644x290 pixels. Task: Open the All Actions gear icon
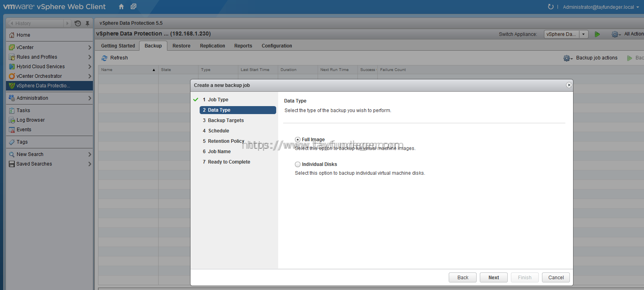(616, 34)
